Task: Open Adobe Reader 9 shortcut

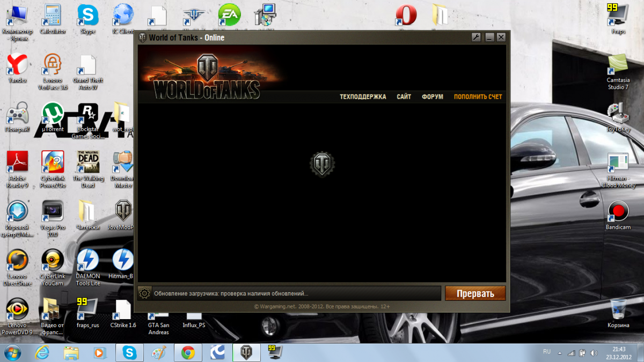Action: tap(17, 169)
